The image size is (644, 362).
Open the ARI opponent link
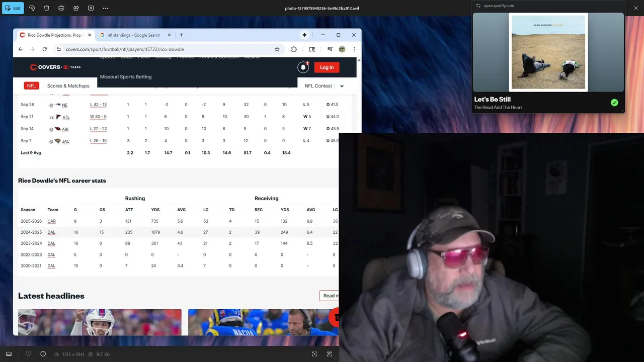[65, 129]
